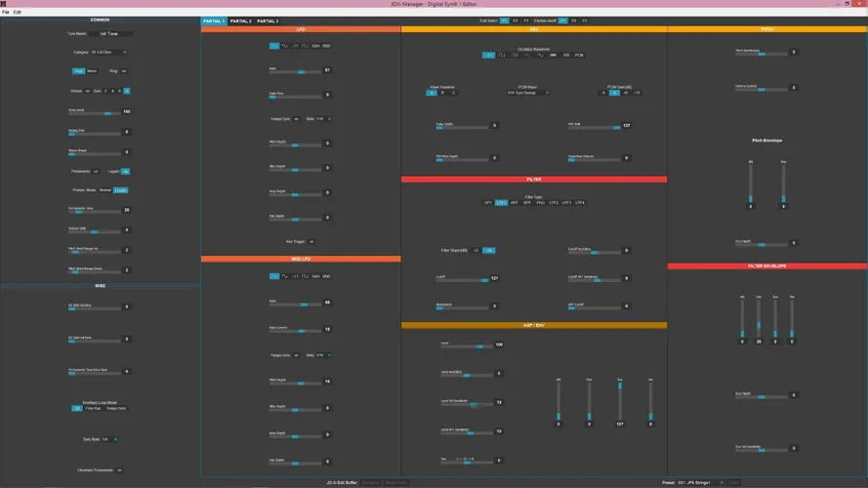The height and width of the screenshot is (488, 868).
Task: Select the S&H waveform in LFO section
Action: point(315,45)
